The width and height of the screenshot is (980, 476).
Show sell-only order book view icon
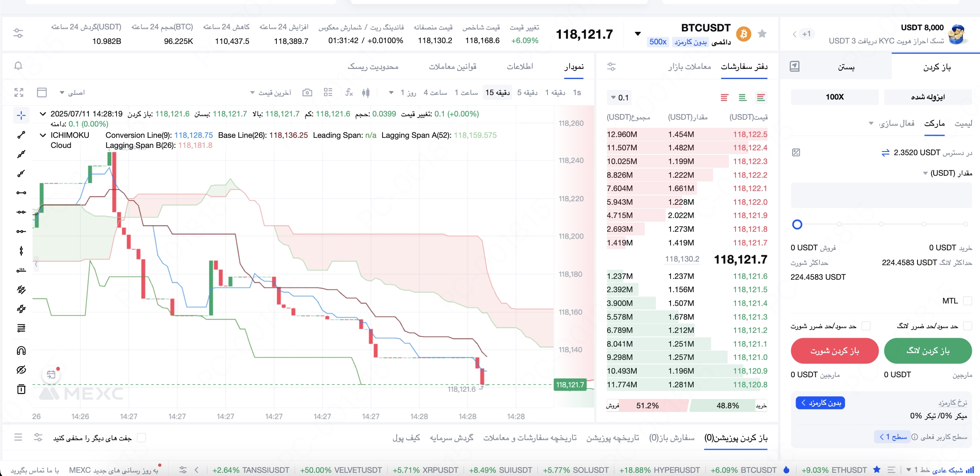724,97
